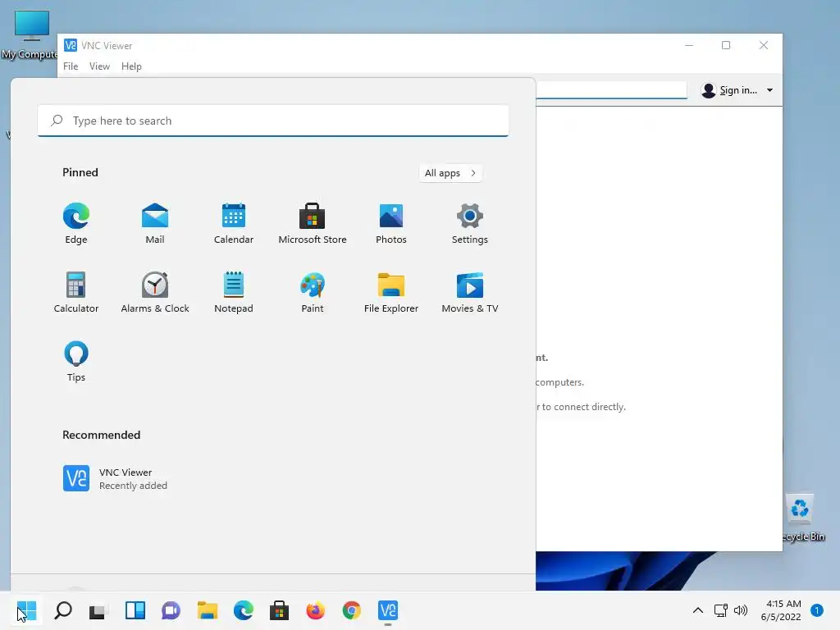Open Settings from pinned apps

coord(470,223)
